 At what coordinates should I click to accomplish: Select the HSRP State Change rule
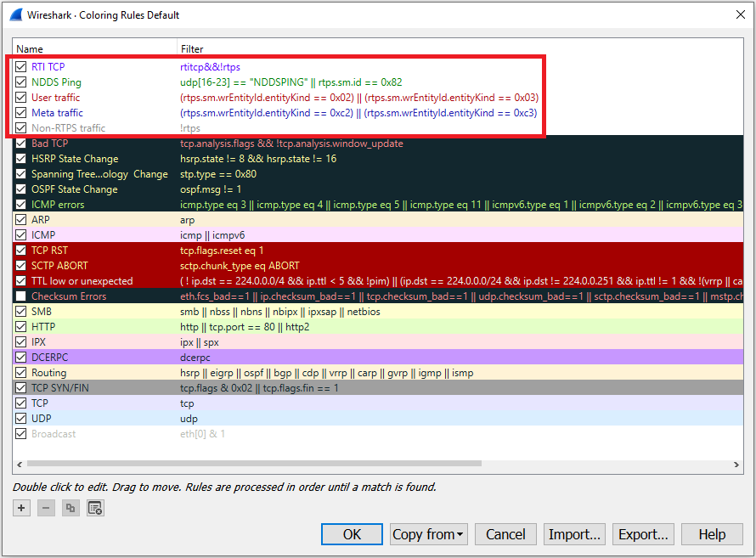(x=75, y=159)
